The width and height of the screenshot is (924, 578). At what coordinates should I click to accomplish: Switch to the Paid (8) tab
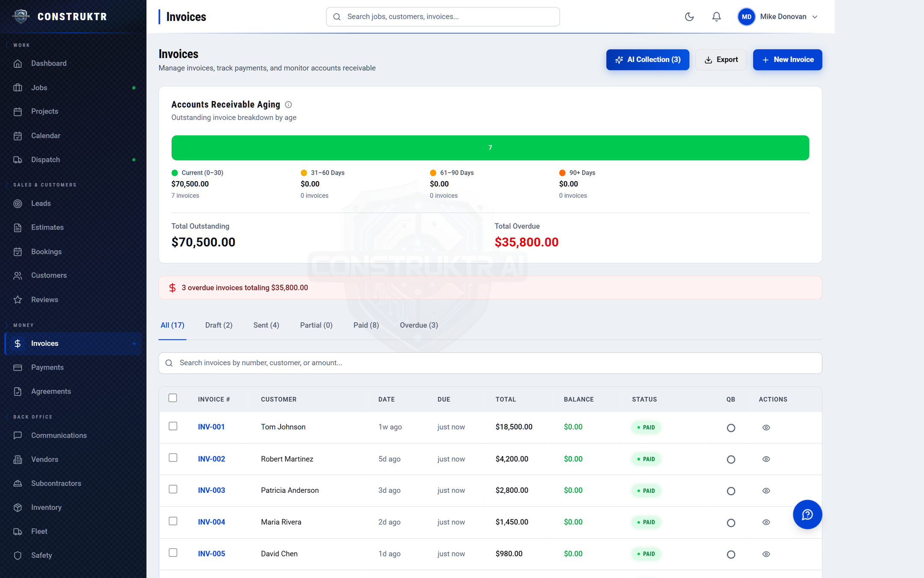pyautogui.click(x=366, y=325)
